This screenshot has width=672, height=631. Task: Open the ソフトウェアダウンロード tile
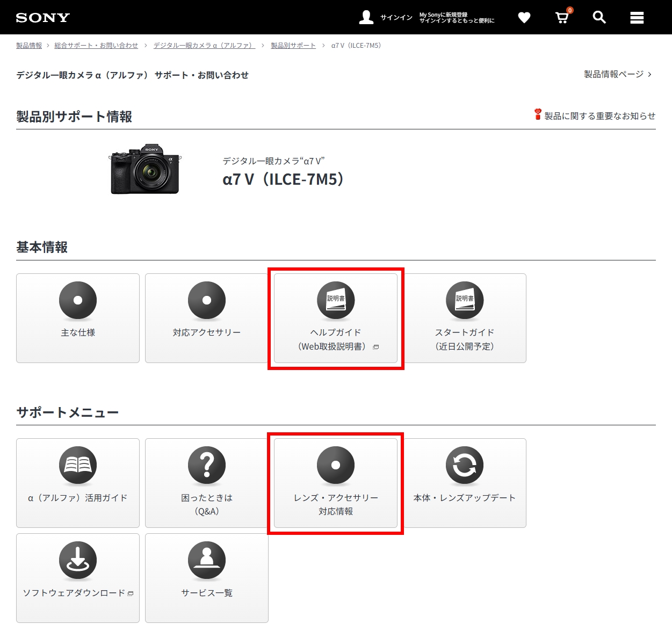point(78,578)
